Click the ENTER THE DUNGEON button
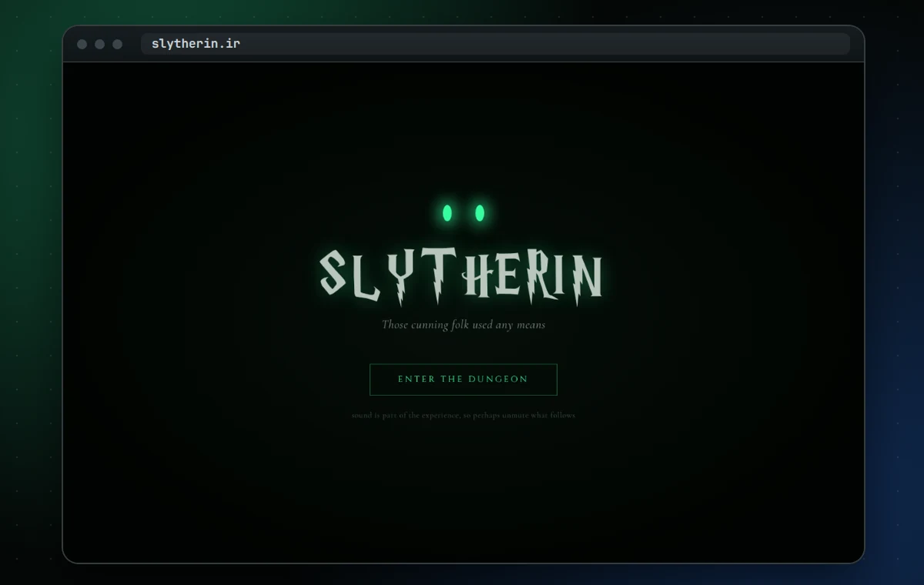 pos(463,379)
